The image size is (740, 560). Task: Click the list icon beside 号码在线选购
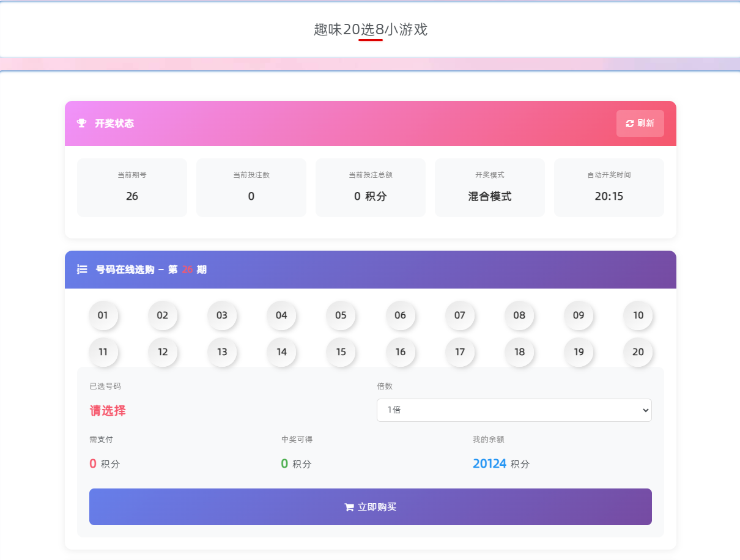click(82, 270)
